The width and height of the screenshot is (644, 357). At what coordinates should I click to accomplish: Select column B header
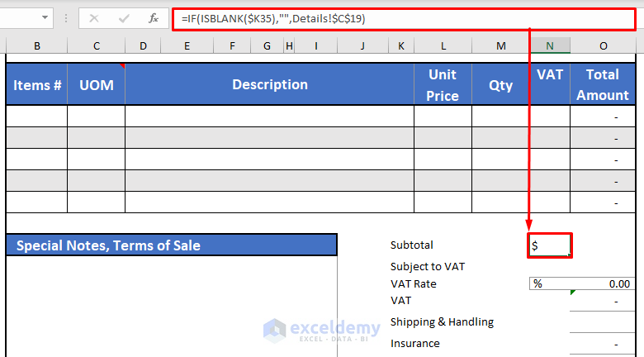36,46
